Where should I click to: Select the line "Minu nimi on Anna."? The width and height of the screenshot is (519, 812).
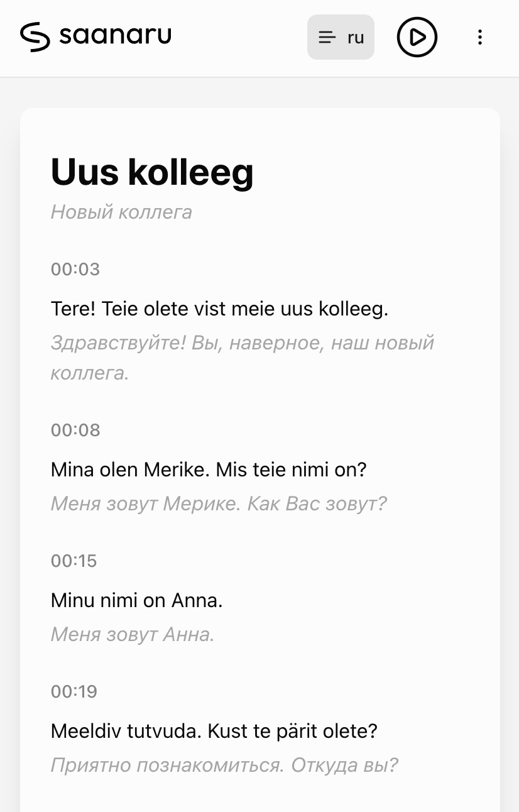[136, 600]
